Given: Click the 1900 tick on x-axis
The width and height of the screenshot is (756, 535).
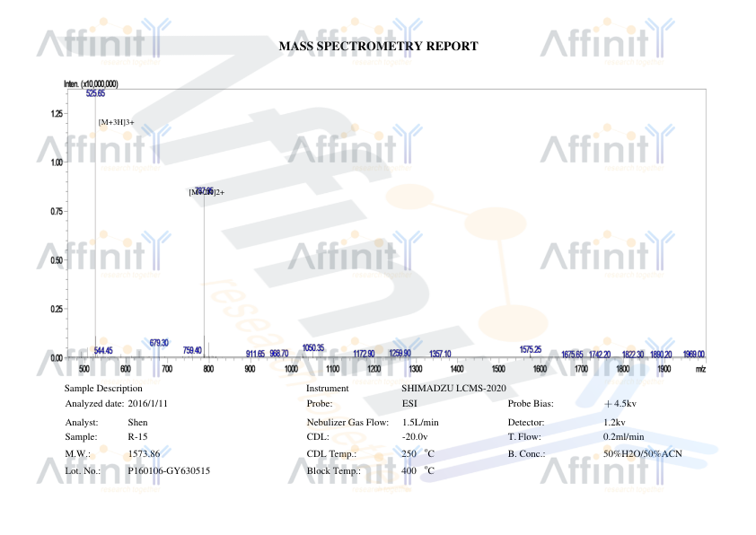Looking at the screenshot, I should (664, 369).
